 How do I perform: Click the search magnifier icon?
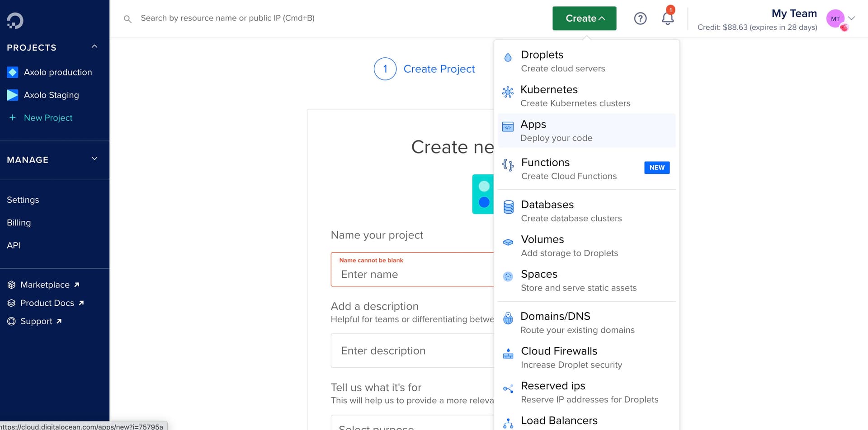click(x=127, y=19)
